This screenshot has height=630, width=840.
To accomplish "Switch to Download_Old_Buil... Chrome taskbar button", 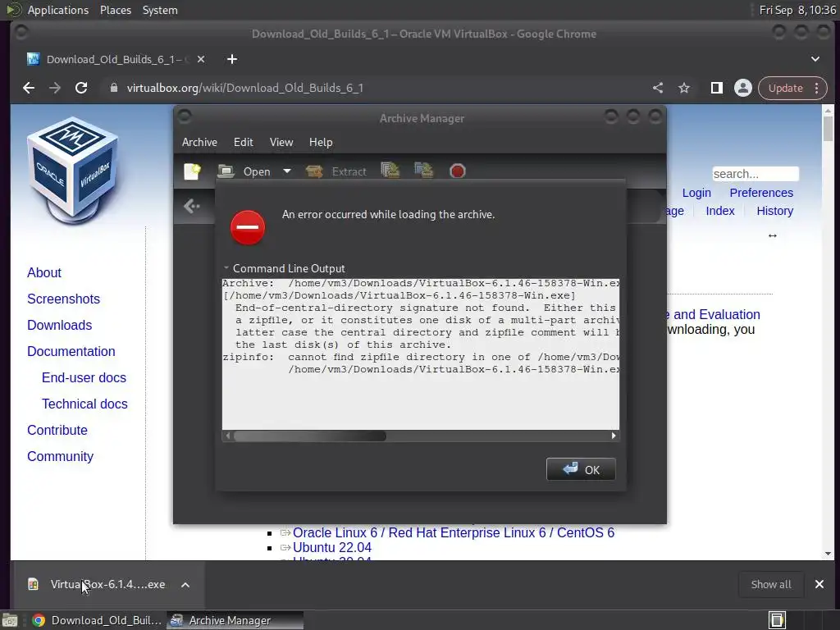I will click(97, 620).
